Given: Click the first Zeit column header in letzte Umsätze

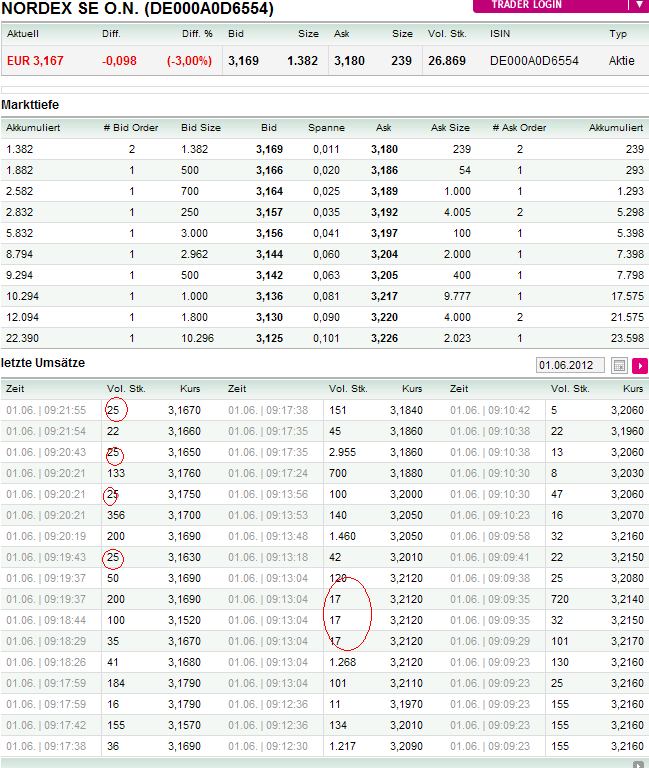Looking at the screenshot, I should (x=15, y=389).
